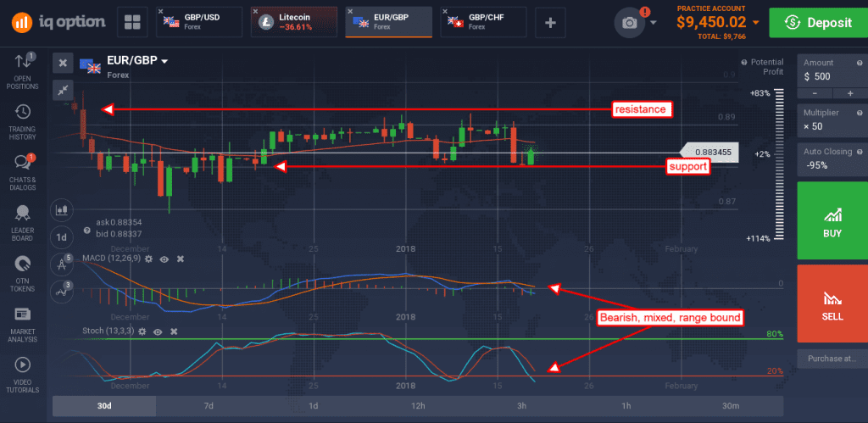
Task: Toggle Stoch indicator visibility eye
Action: pyautogui.click(x=158, y=331)
